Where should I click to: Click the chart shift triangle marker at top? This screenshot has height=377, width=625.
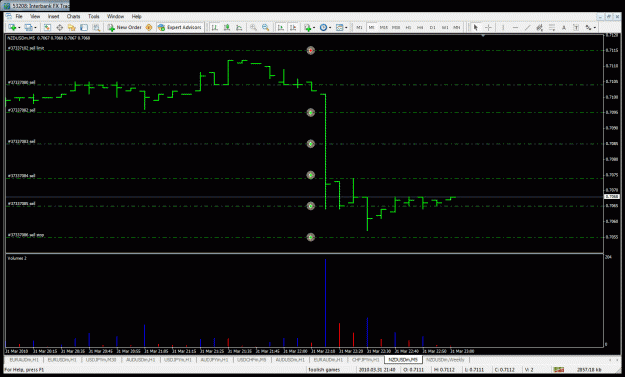click(483, 36)
